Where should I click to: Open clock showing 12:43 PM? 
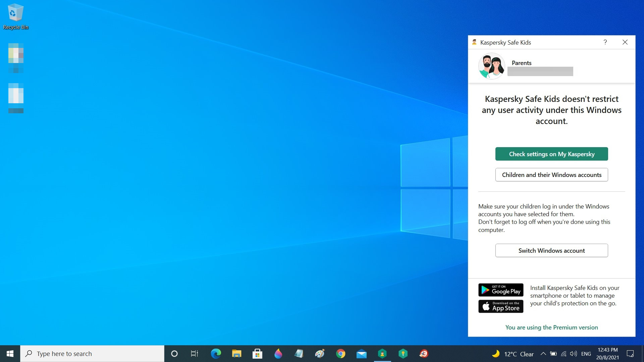pyautogui.click(x=607, y=354)
